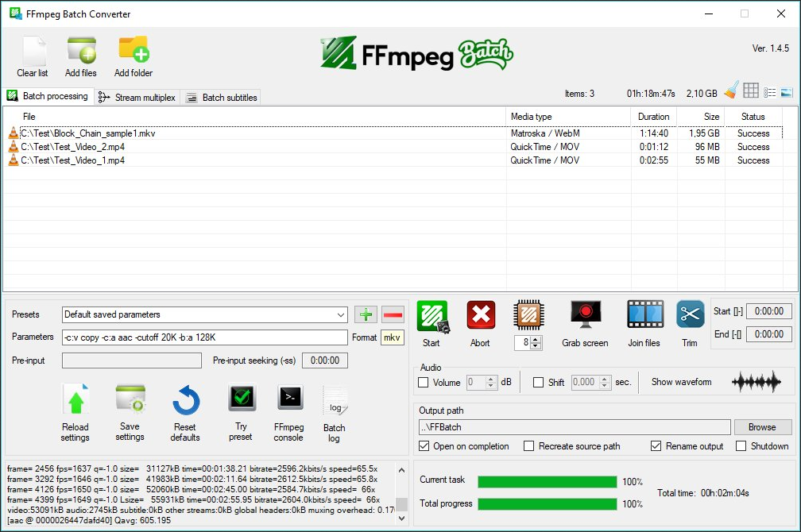
Task: Click the Current task progress bar
Action: tap(547, 481)
